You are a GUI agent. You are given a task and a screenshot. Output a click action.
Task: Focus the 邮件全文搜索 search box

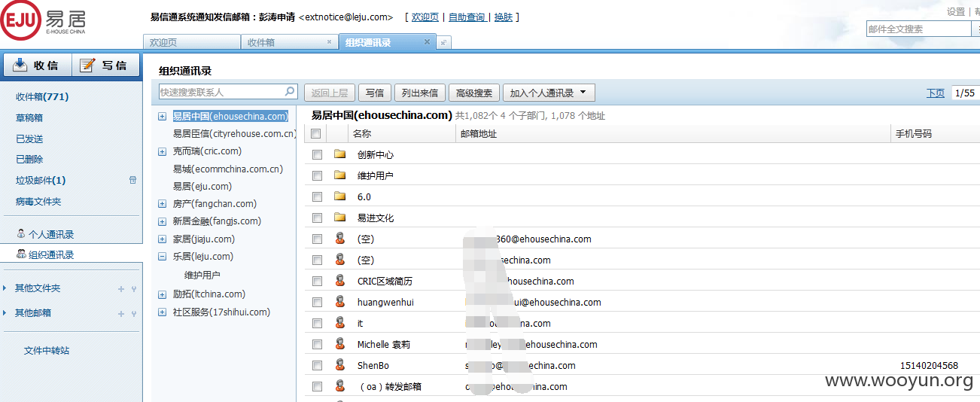[x=918, y=29]
